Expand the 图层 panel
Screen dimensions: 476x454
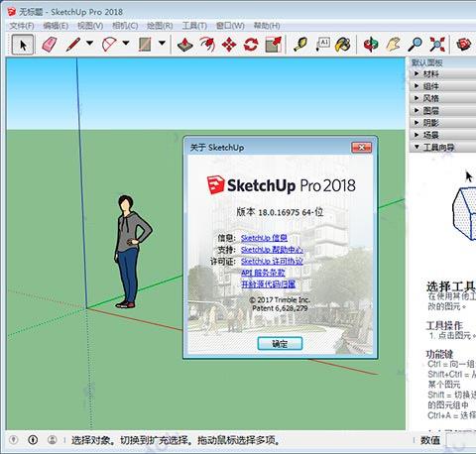[442, 110]
